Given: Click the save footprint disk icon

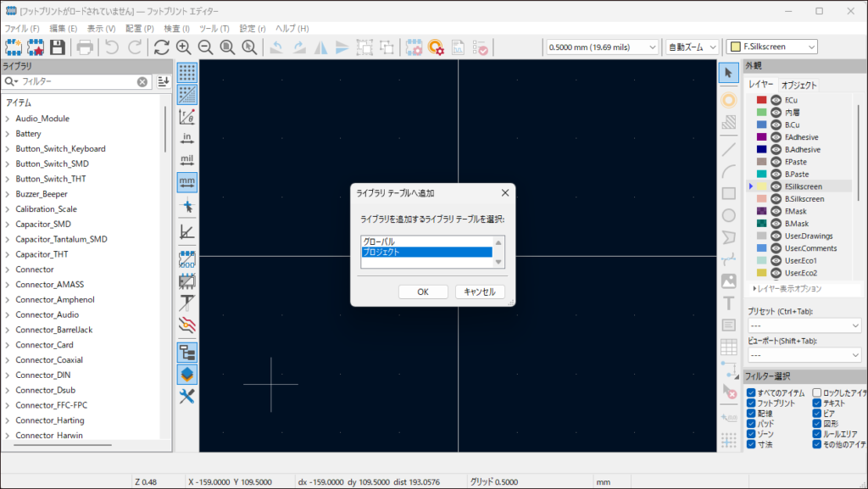Looking at the screenshot, I should click(58, 47).
